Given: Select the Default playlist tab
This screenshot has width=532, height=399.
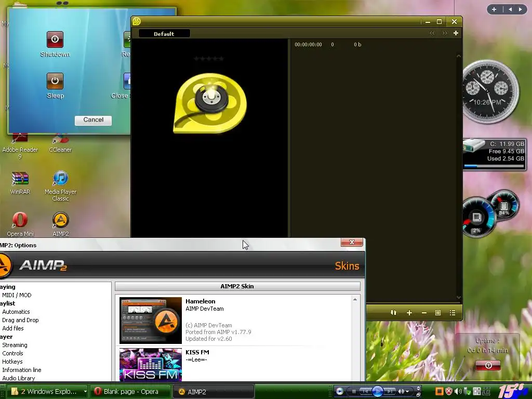Looking at the screenshot, I should 164,34.
